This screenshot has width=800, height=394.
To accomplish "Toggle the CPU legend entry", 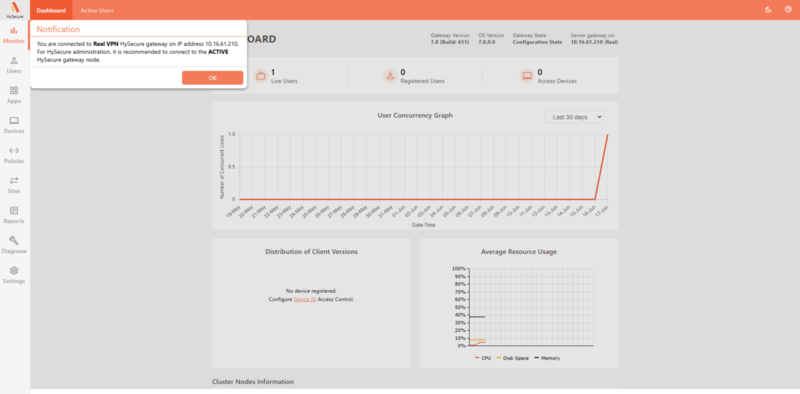I will point(483,358).
